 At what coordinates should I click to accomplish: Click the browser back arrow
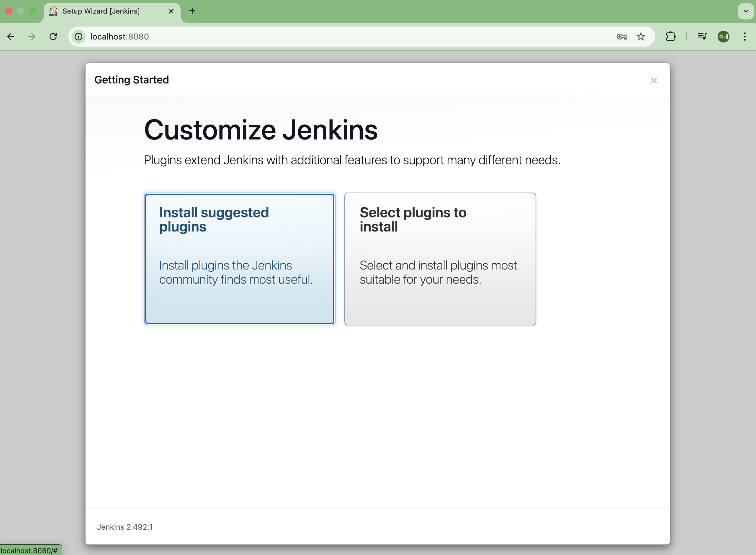pos(11,37)
